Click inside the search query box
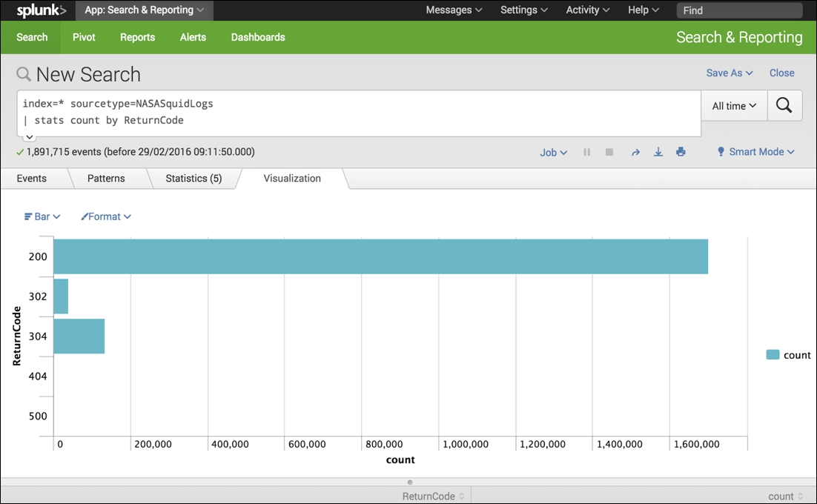817x504 pixels. (359, 112)
